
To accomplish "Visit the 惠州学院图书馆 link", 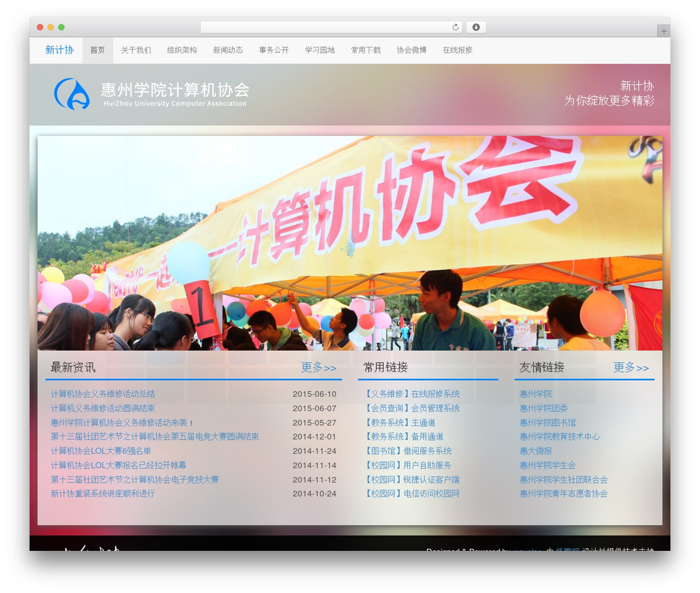I will [547, 422].
